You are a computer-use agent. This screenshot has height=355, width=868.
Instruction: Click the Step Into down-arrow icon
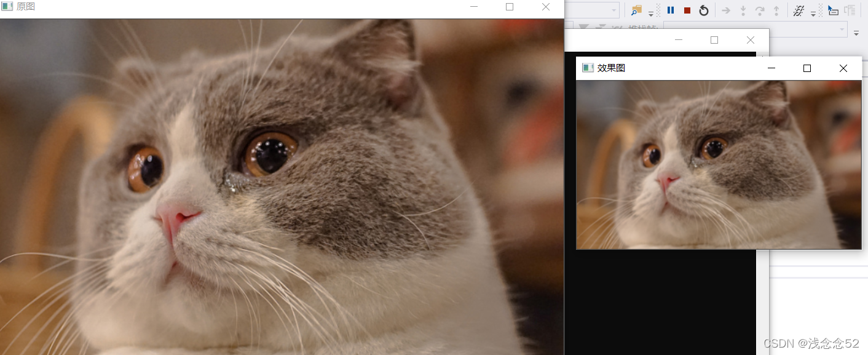pos(743,10)
